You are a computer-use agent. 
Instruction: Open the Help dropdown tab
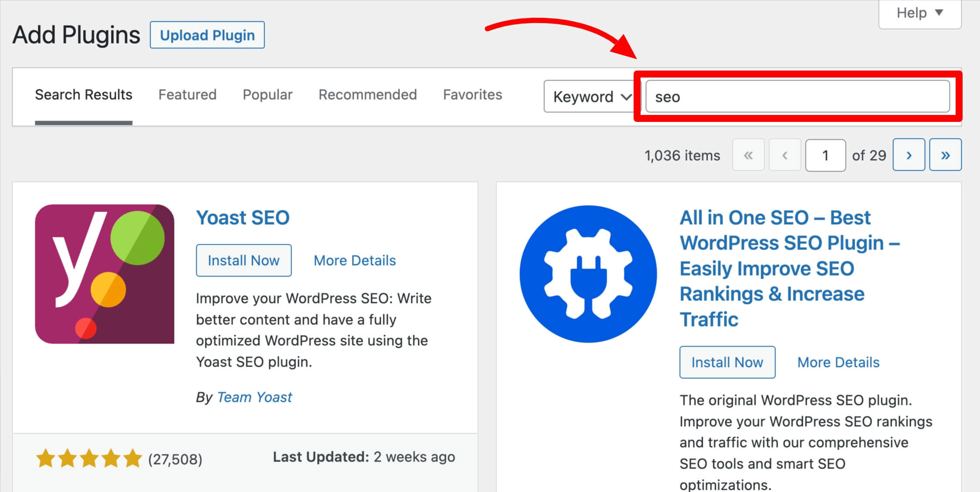pyautogui.click(x=920, y=13)
